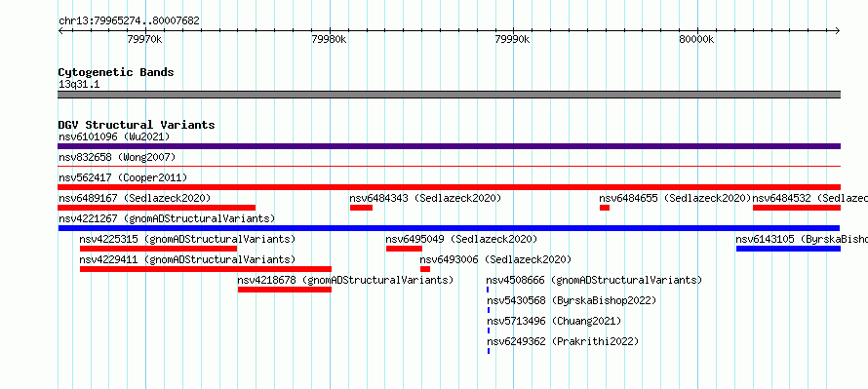Image resolution: width=868 pixels, height=389 pixels.
Task: Open variant nsv6489167 (Sedlazeck2020) red bar
Action: click(157, 208)
